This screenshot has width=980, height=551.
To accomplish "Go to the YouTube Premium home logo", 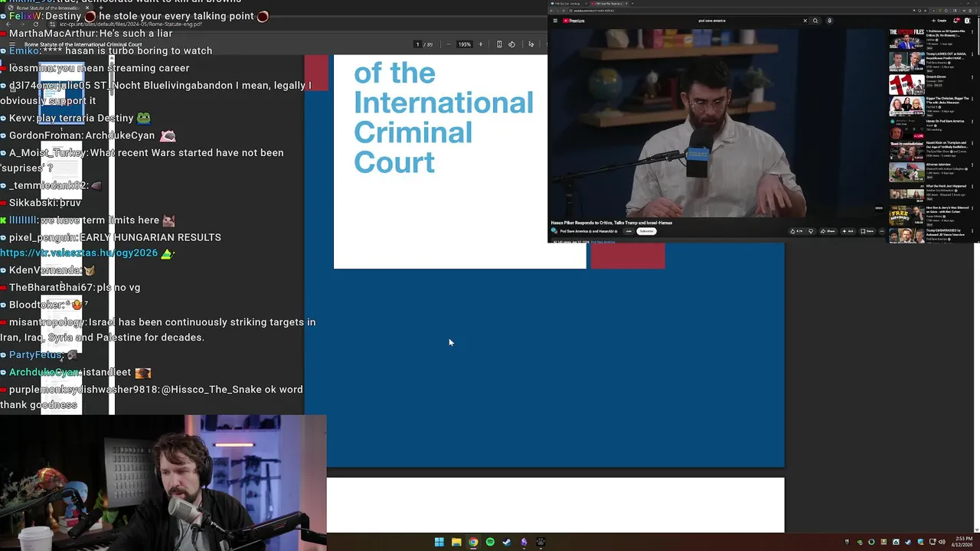I will click(x=573, y=21).
